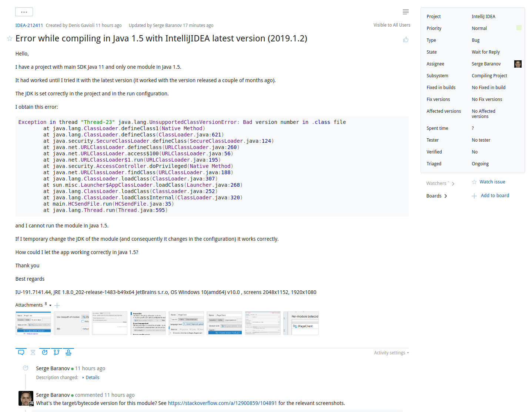This screenshot has height=412, width=532.
Task: Open the Per-module bytecode attachment thumbnail
Action: click(301, 323)
